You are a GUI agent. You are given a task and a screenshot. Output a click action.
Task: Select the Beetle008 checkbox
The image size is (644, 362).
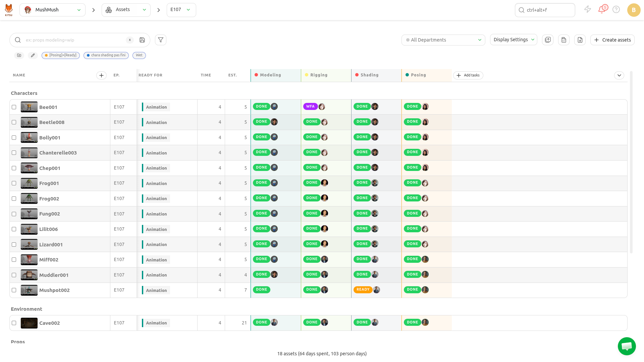[x=14, y=122]
